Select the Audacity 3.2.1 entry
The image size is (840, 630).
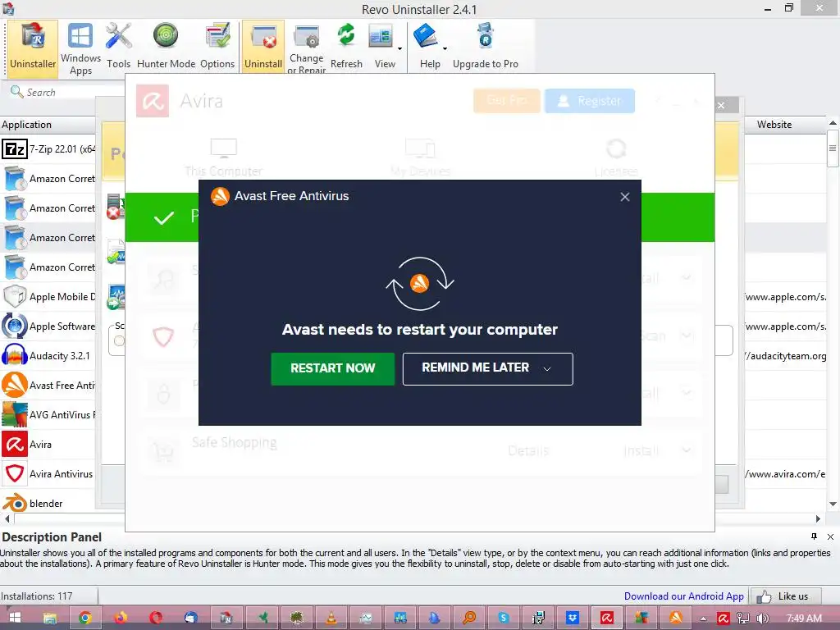(x=48, y=356)
